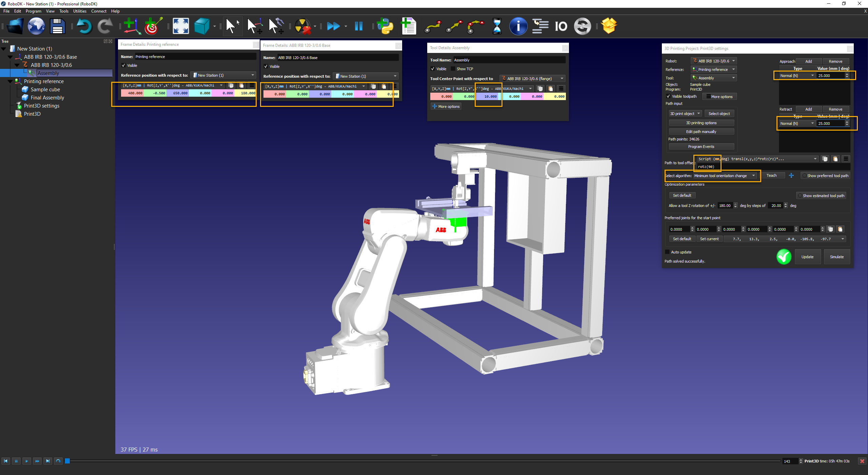
Task: Open the Approach type Normal (N) dropdown
Action: [x=797, y=76]
